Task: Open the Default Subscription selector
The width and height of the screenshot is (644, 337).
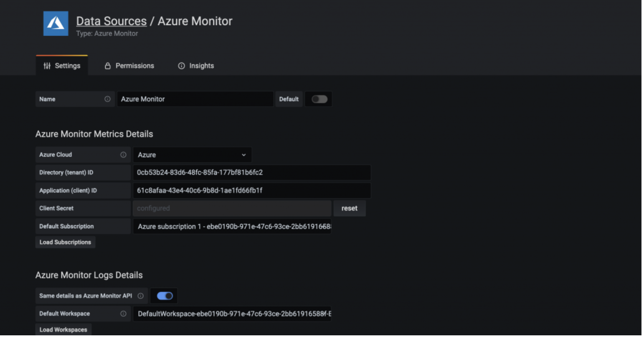Action: (232, 226)
